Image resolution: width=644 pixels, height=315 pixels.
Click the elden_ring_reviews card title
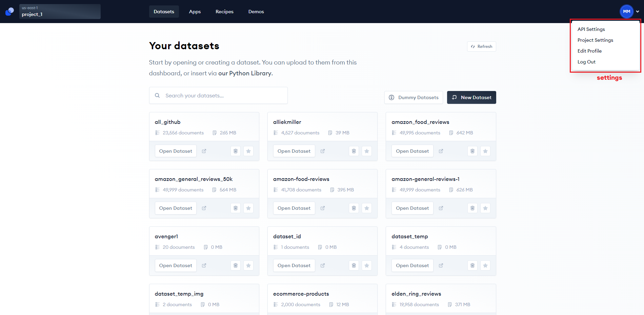(x=417, y=294)
